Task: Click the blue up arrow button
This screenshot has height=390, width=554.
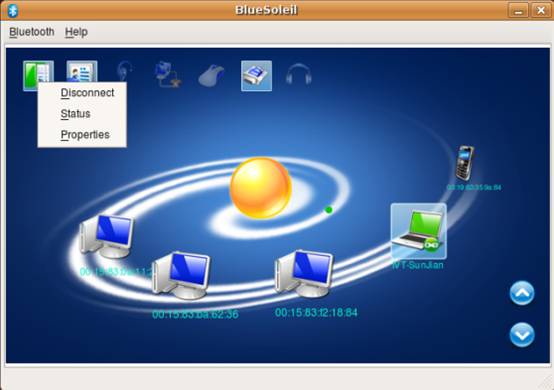Action: pyautogui.click(x=522, y=293)
